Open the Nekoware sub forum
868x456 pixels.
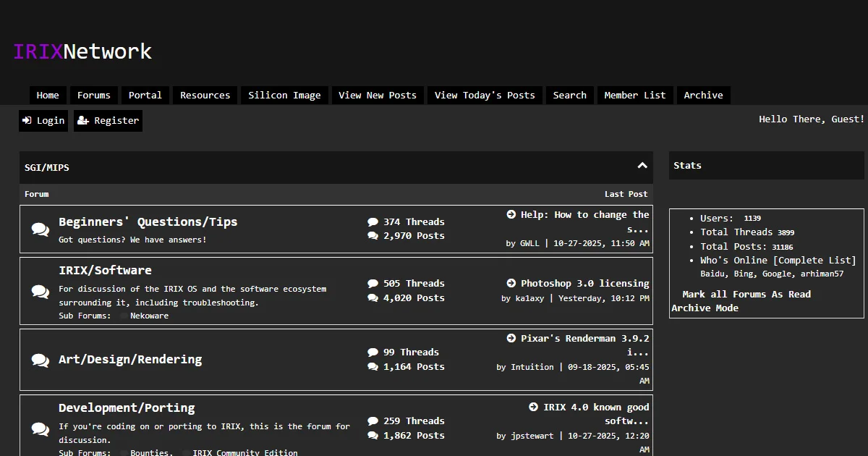[x=150, y=316]
